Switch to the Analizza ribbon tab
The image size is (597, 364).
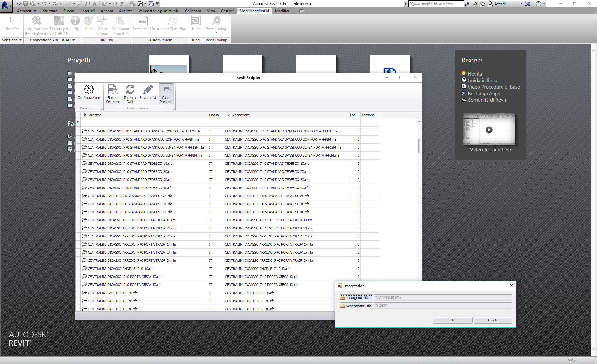click(x=126, y=11)
